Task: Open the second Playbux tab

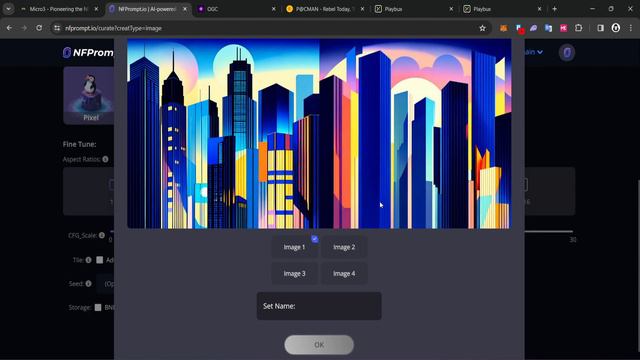Action: point(502,9)
